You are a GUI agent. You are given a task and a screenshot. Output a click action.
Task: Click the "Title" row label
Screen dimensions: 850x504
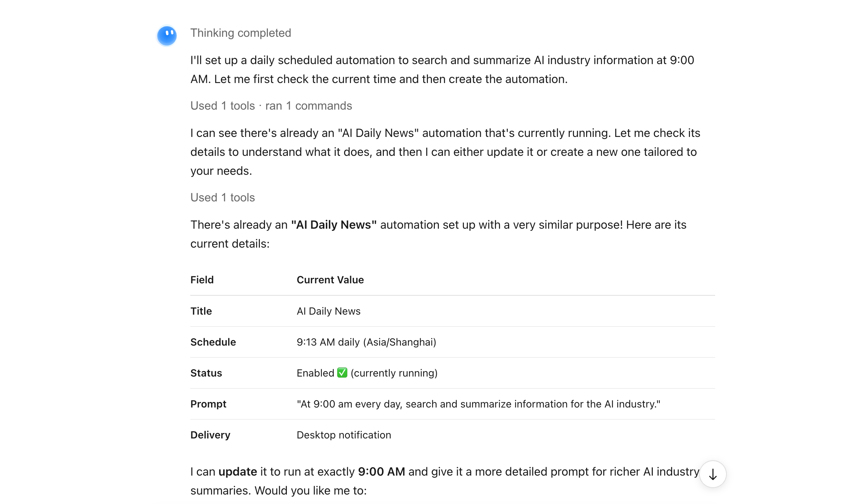click(x=201, y=311)
